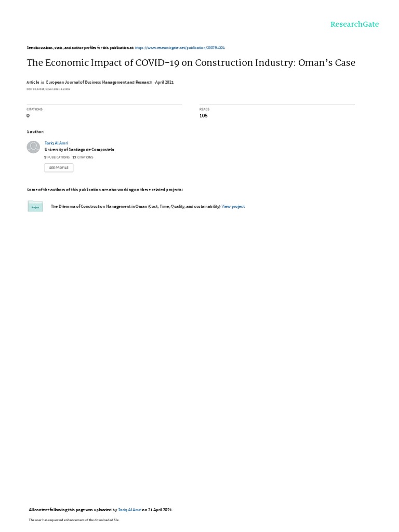Click the SEE PROFILE button
The width and height of the screenshot is (399, 532).
[x=59, y=168]
